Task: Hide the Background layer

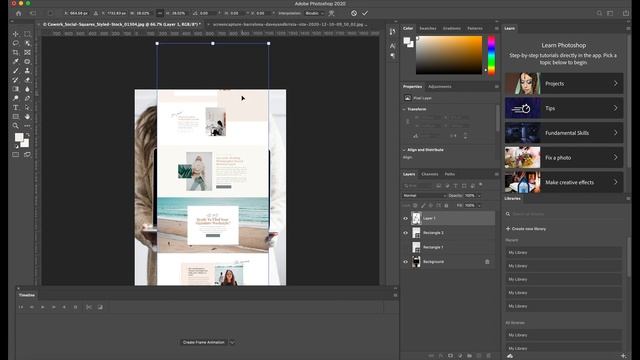Action: [406, 262]
